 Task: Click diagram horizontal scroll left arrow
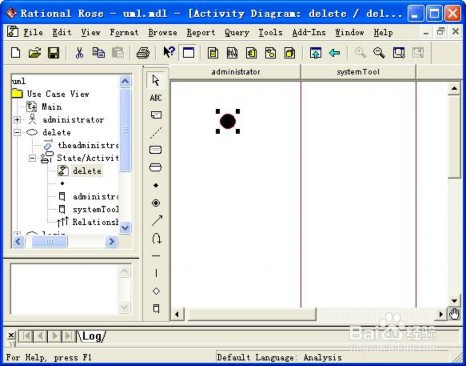(177, 314)
